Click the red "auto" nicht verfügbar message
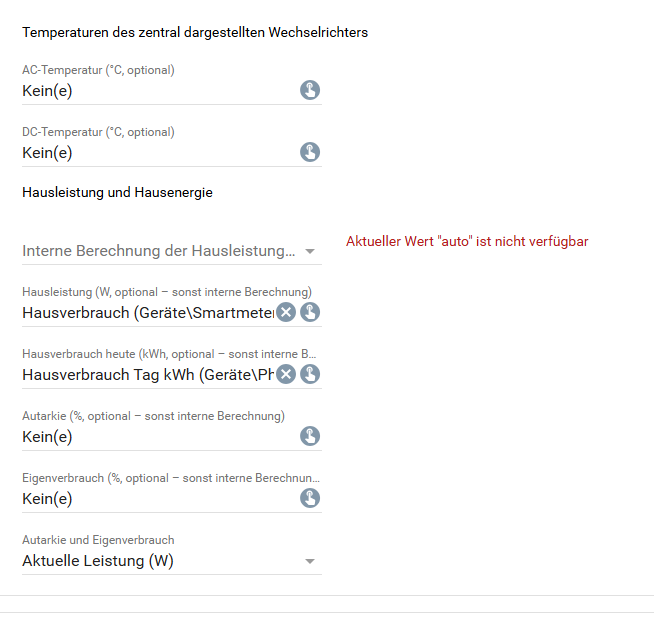This screenshot has height=621, width=654. (x=467, y=241)
